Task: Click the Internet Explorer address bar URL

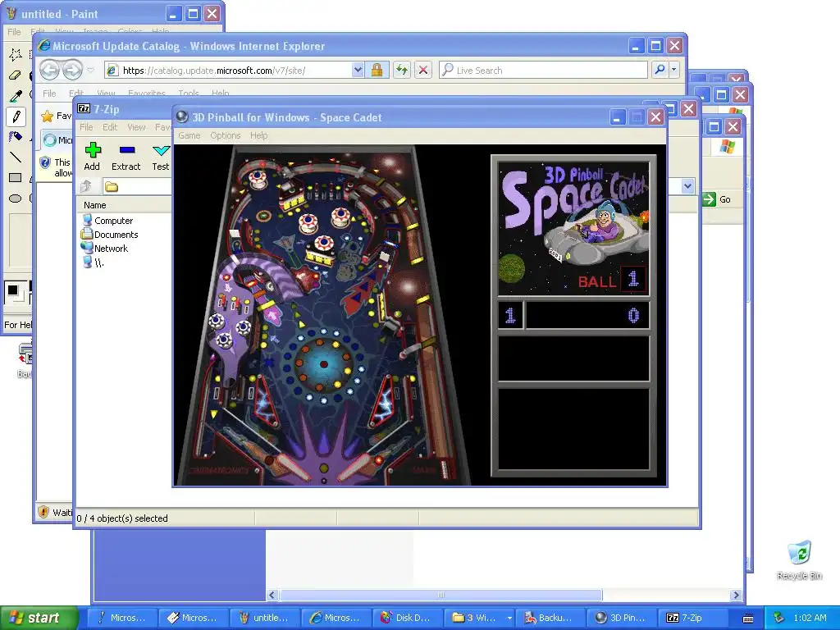Action: 214,71
